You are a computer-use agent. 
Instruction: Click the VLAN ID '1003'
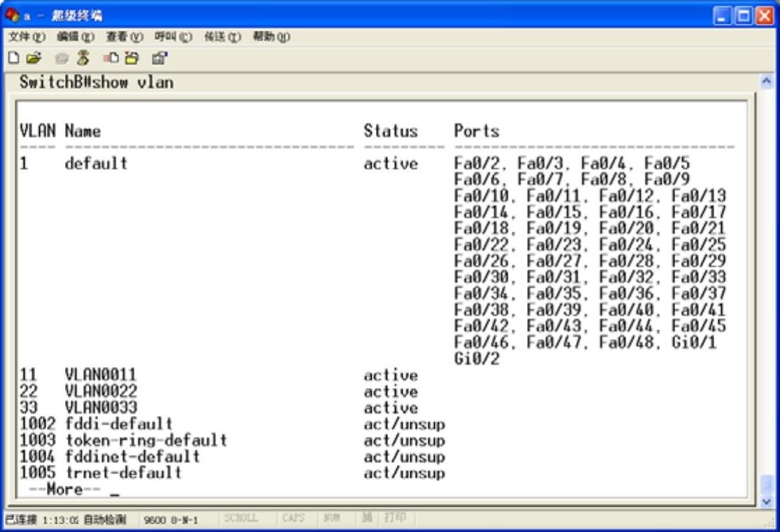click(37, 440)
